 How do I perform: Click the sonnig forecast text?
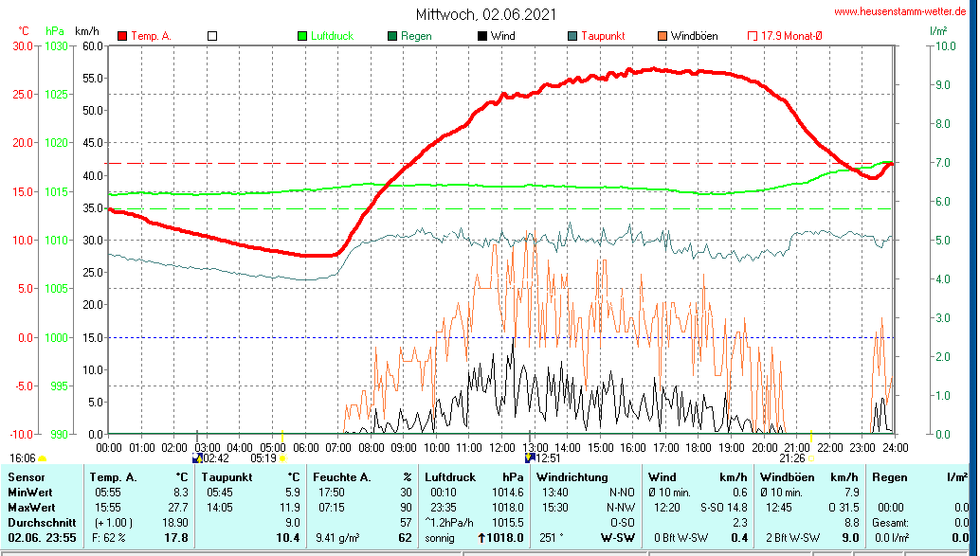pyautogui.click(x=440, y=537)
